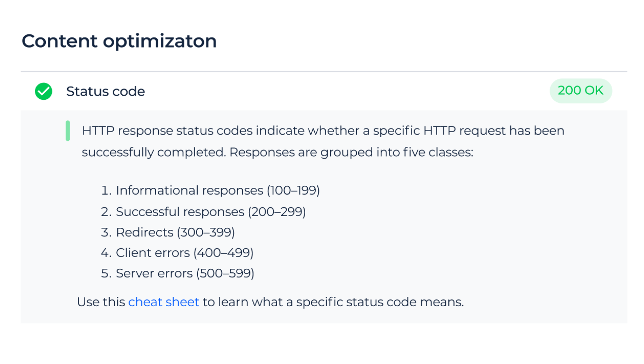Click the green checkmark status icon
Image resolution: width=644 pixels, height=364 pixels.
43,91
